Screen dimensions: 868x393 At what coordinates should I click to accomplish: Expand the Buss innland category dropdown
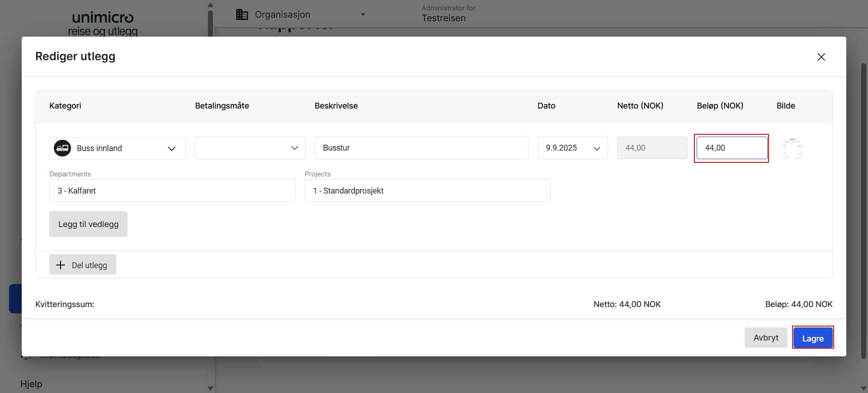tap(171, 148)
